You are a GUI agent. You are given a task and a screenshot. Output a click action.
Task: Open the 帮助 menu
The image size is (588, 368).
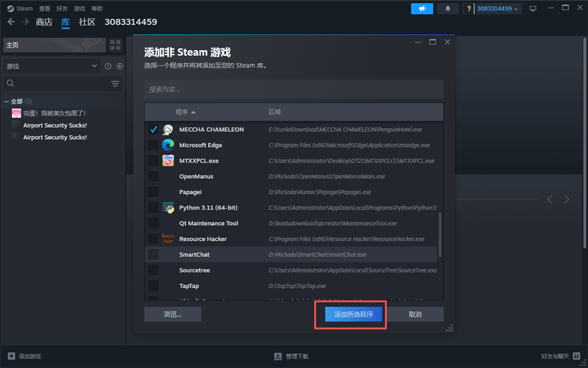click(x=97, y=8)
